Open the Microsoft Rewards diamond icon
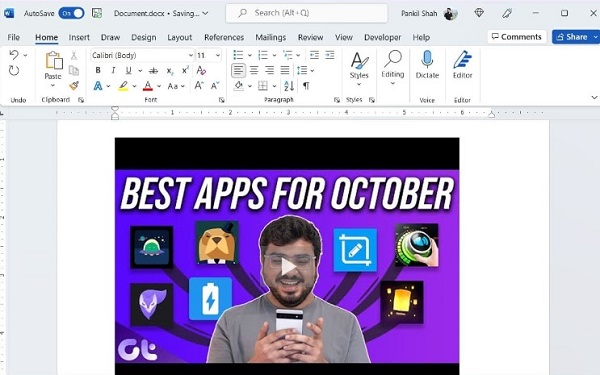Image resolution: width=600 pixels, height=375 pixels. 479,13
